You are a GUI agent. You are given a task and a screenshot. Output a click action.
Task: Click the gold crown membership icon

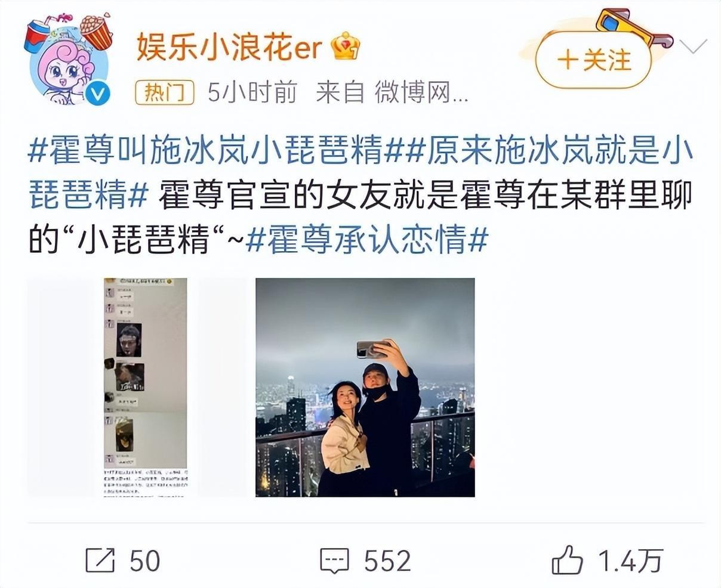point(346,46)
